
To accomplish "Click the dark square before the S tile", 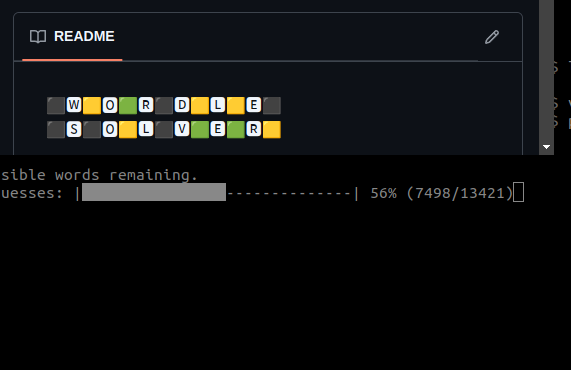I will pos(56,129).
